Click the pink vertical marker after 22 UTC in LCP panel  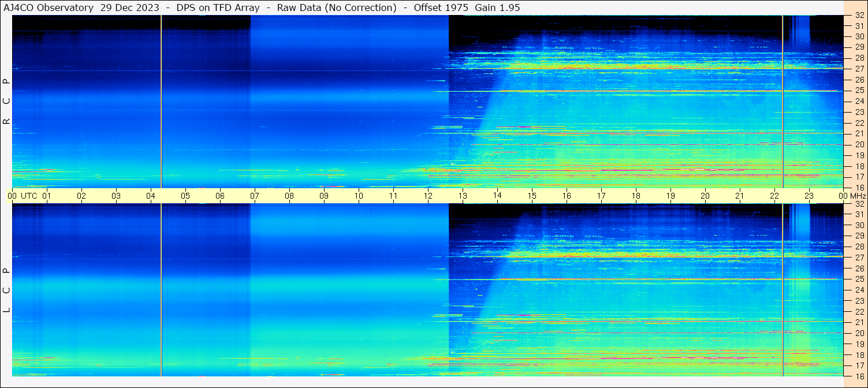coord(783,290)
